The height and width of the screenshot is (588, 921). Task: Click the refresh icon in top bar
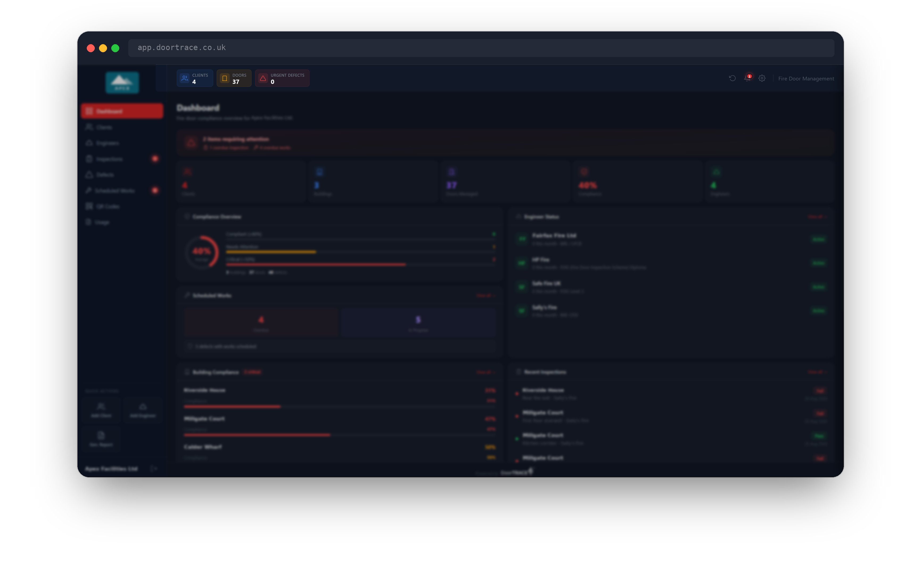point(732,78)
